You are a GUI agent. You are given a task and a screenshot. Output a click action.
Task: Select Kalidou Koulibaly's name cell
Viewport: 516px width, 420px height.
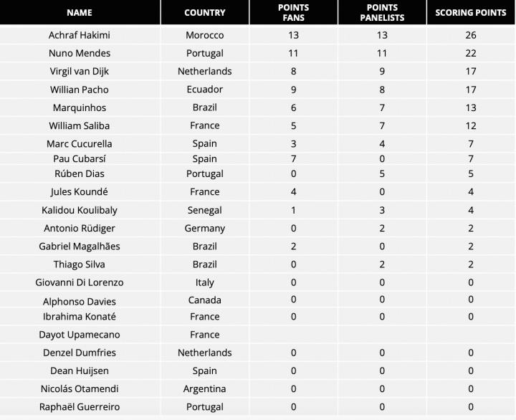(80, 210)
